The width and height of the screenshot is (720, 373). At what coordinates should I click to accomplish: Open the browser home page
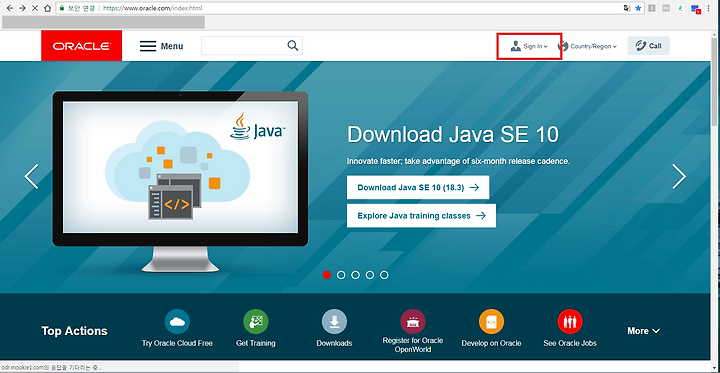coord(47,8)
